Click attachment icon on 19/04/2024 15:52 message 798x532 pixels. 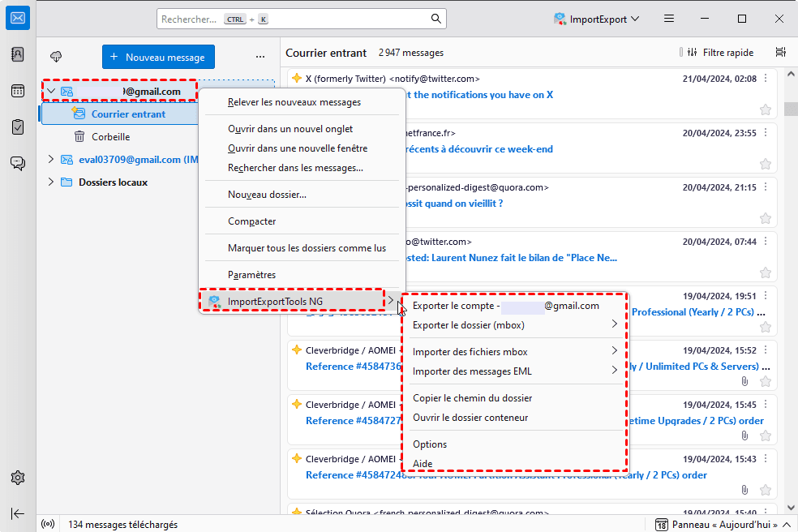coord(744,381)
